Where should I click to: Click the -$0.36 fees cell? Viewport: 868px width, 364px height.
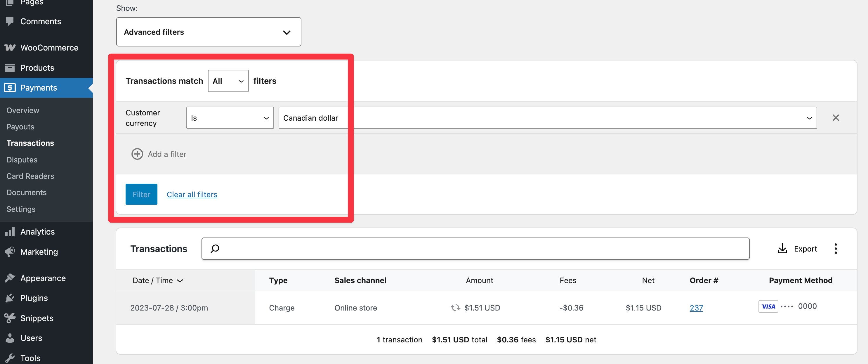click(571, 308)
